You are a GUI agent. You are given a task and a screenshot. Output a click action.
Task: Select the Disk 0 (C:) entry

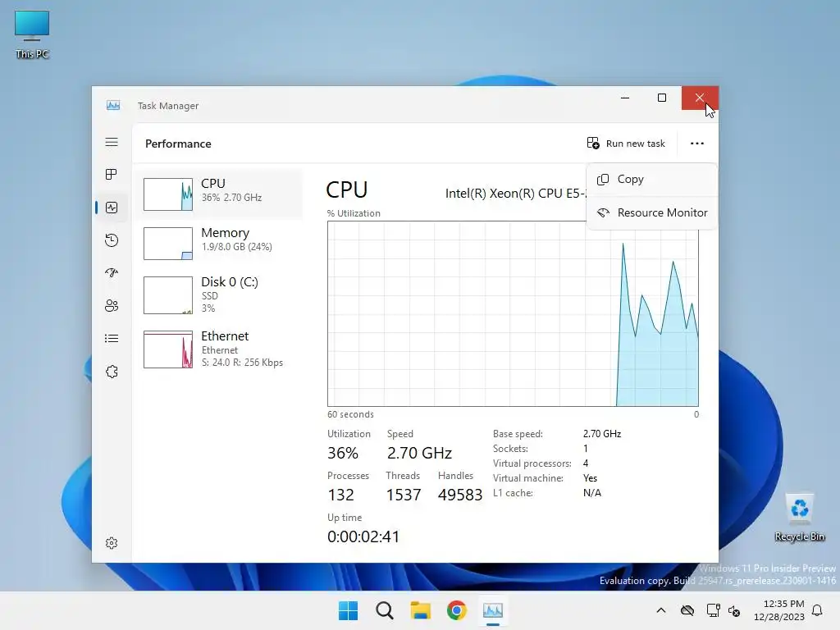pos(218,294)
